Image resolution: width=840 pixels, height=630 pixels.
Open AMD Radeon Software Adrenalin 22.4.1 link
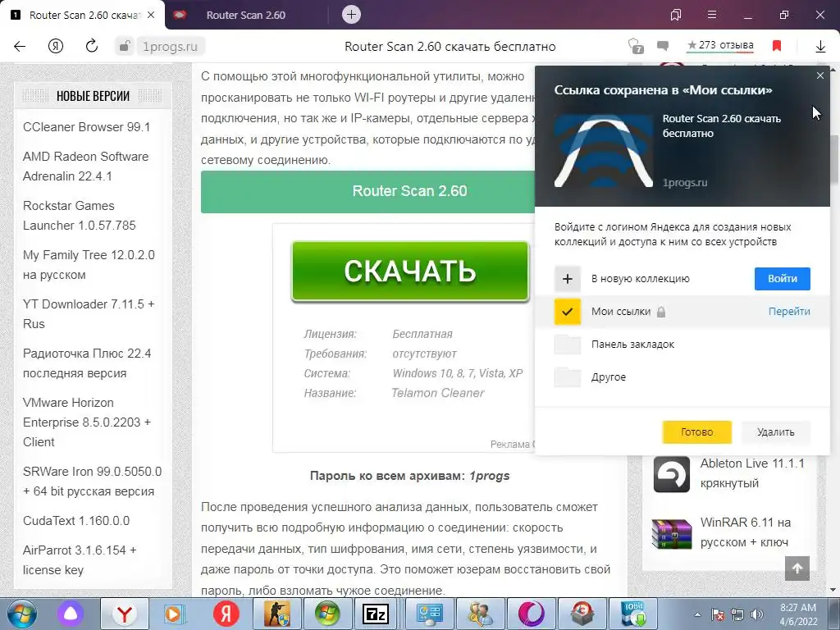[x=85, y=166]
